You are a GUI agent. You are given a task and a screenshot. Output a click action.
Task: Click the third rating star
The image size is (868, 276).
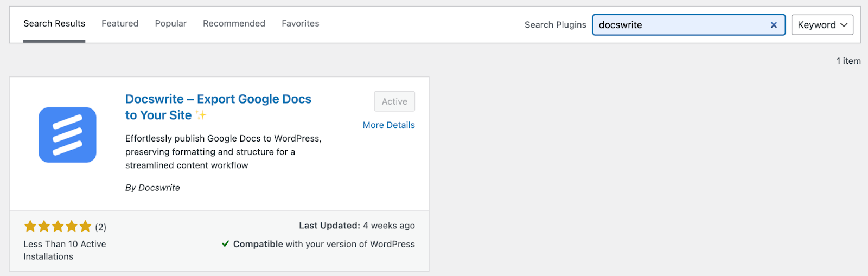[58, 226]
